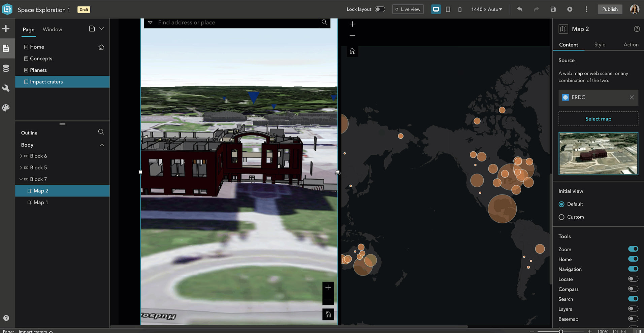Image resolution: width=644 pixels, height=333 pixels.
Task: Turn on the Locate tool toggle
Action: 633,279
